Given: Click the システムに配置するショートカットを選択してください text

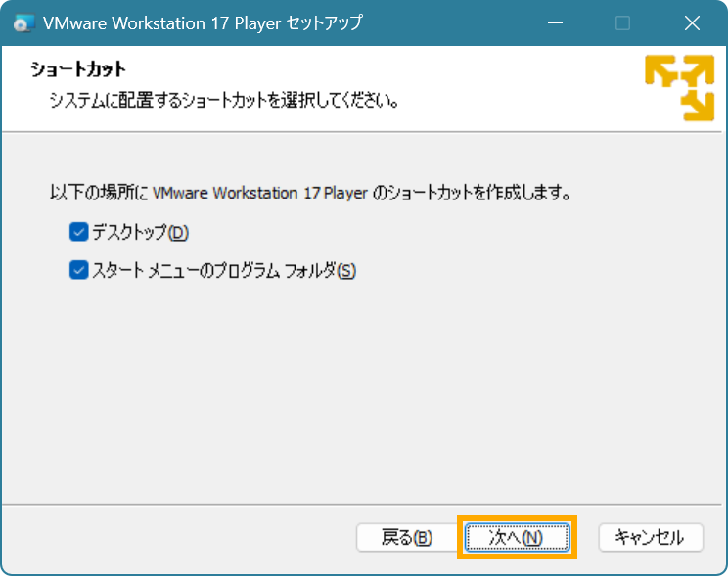Looking at the screenshot, I should click(224, 100).
